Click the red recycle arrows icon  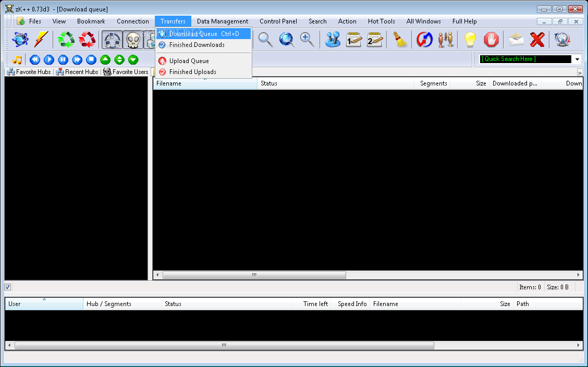click(87, 40)
